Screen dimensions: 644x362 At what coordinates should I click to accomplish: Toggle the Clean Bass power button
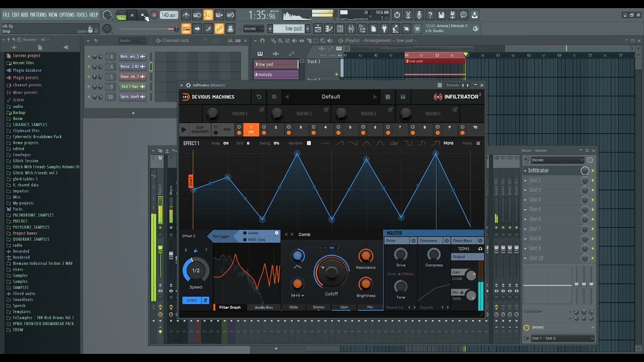480,241
